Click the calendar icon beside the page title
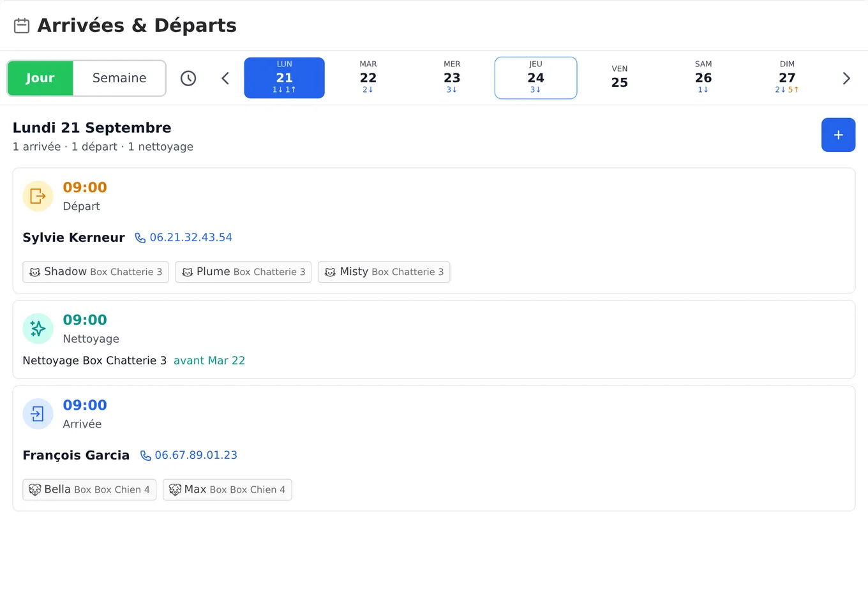The image size is (868, 589). pos(22,26)
